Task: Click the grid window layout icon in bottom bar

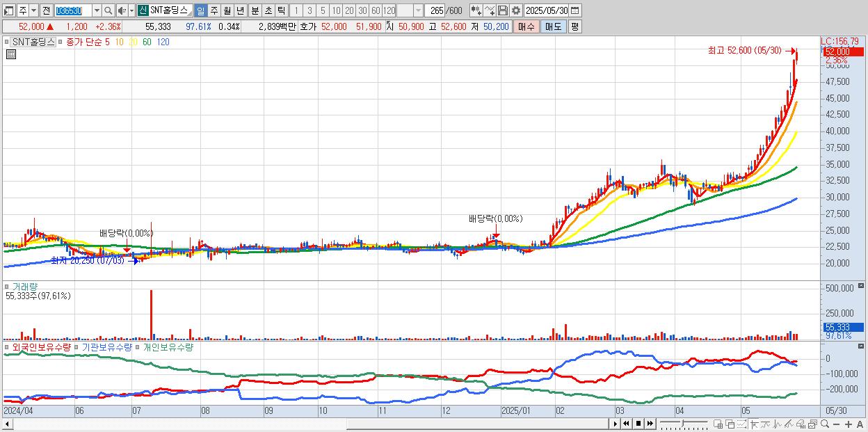Action: (x=718, y=424)
